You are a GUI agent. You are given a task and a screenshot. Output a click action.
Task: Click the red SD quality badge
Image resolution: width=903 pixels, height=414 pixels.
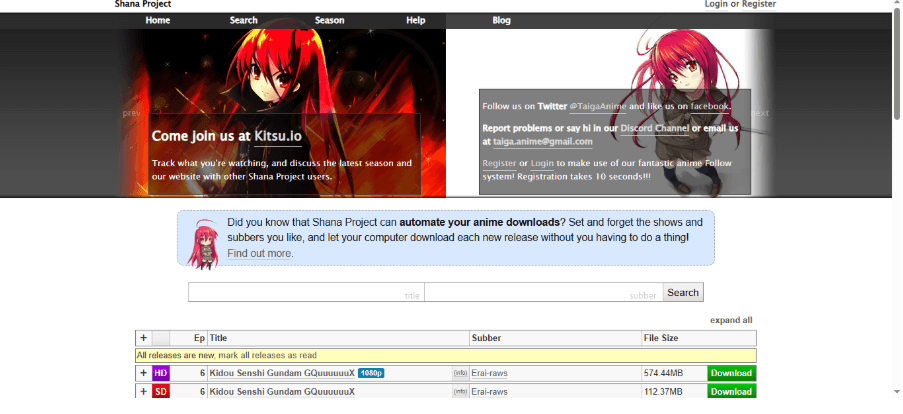(161, 392)
